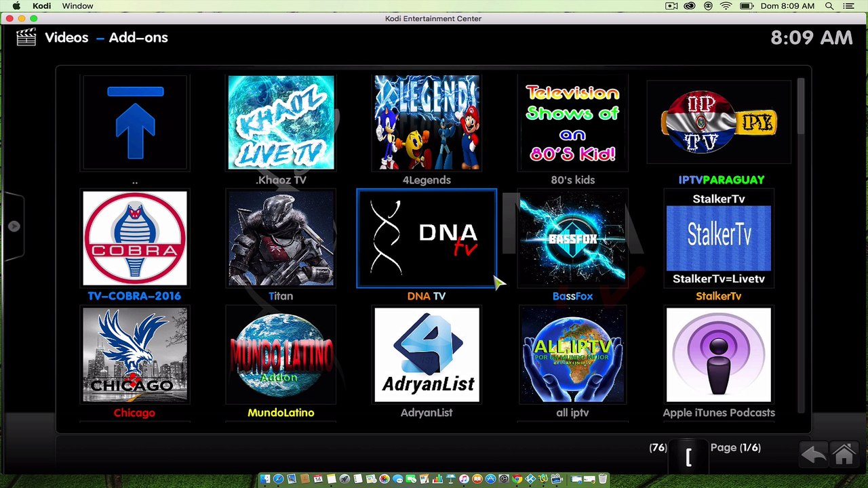The height and width of the screenshot is (488, 868).
Task: Open the Trash in the Dock
Action: click(x=602, y=479)
